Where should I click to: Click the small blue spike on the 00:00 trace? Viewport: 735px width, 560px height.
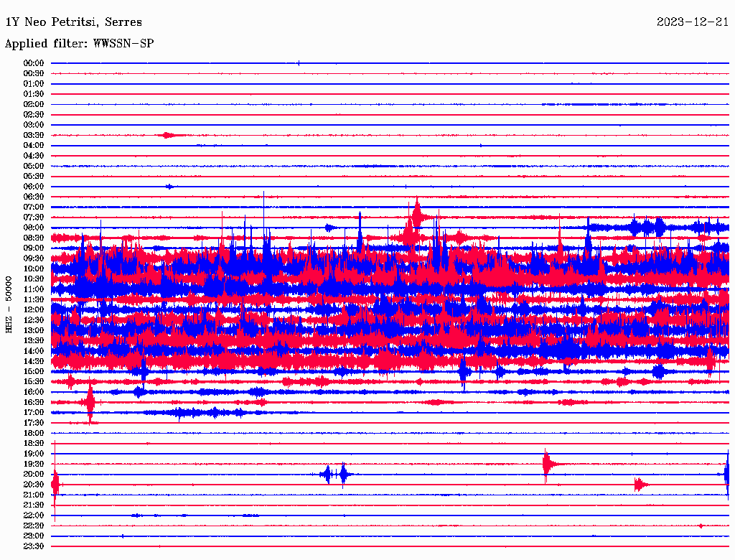(299, 63)
